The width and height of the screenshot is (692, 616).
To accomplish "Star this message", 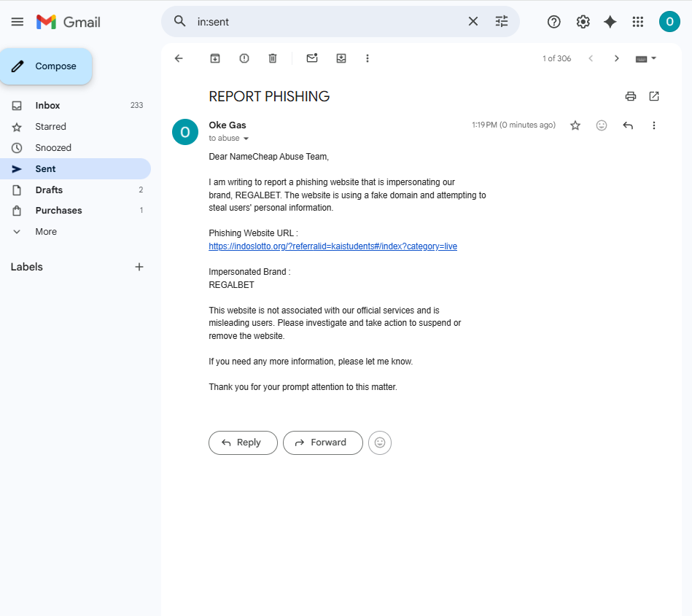I will (x=575, y=125).
